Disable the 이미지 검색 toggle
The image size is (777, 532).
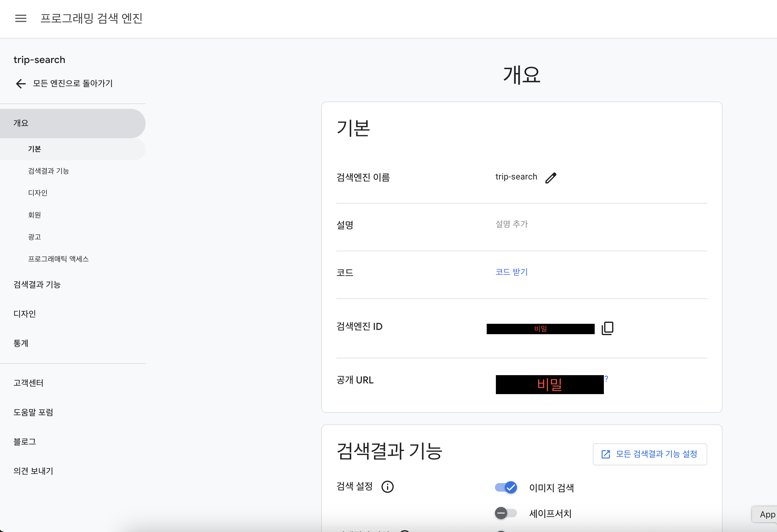pyautogui.click(x=506, y=488)
